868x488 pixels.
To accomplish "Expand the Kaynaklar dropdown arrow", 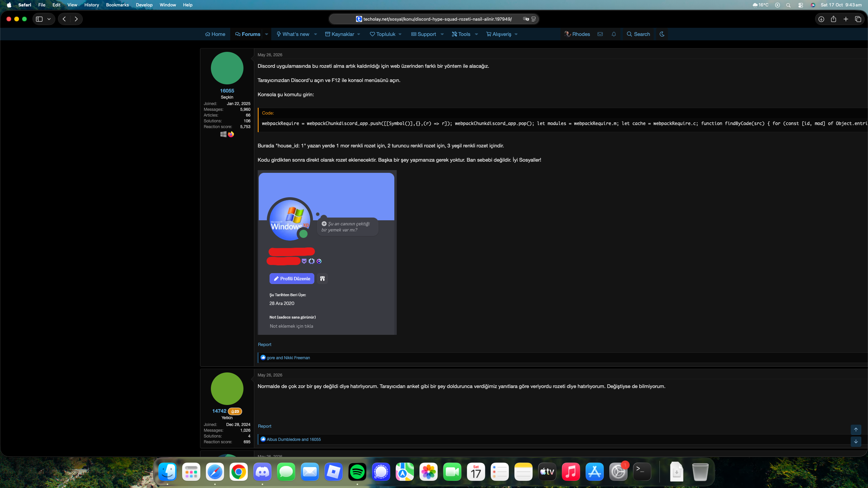I will click(359, 34).
